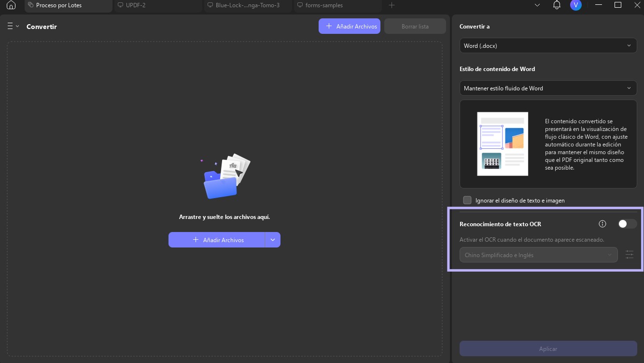Image resolution: width=644 pixels, height=363 pixels.
Task: Click center Añadir Archivos button
Action: tap(217, 240)
